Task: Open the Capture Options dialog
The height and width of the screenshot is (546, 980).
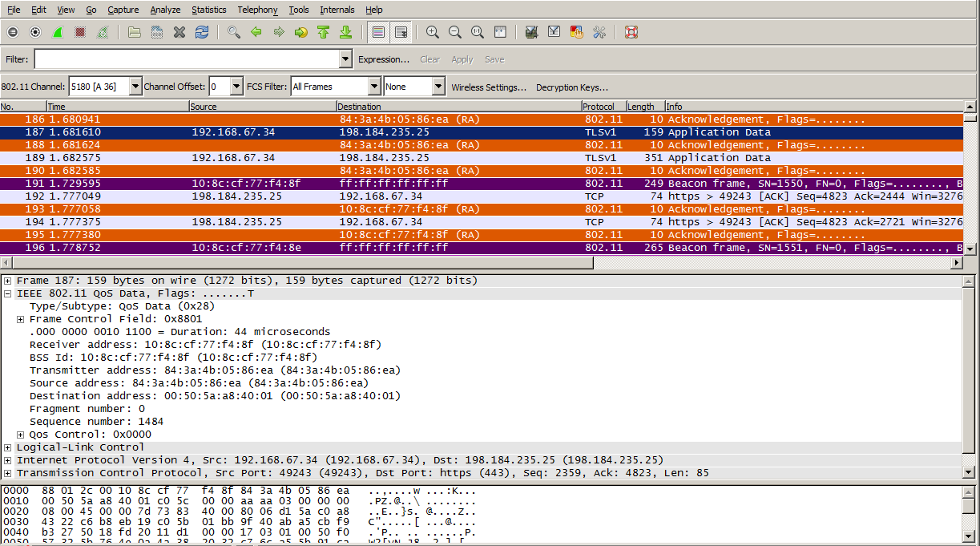Action: tap(35, 32)
